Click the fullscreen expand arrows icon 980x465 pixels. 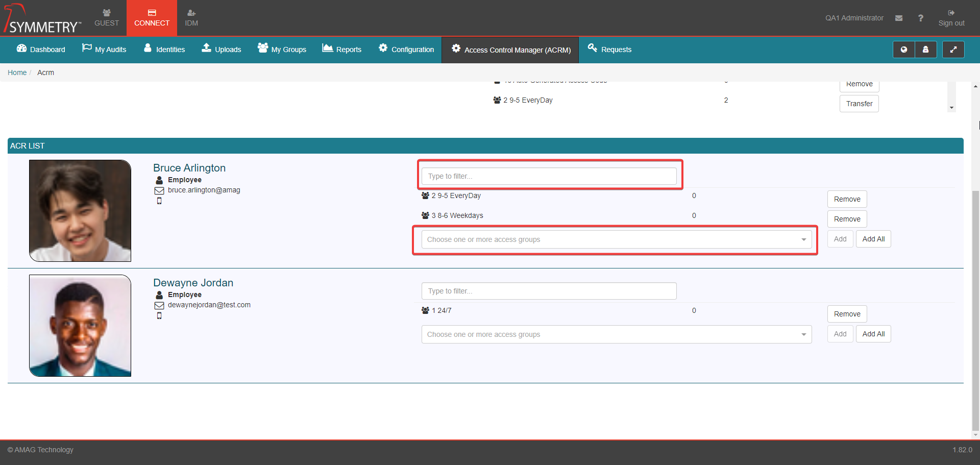click(952, 50)
